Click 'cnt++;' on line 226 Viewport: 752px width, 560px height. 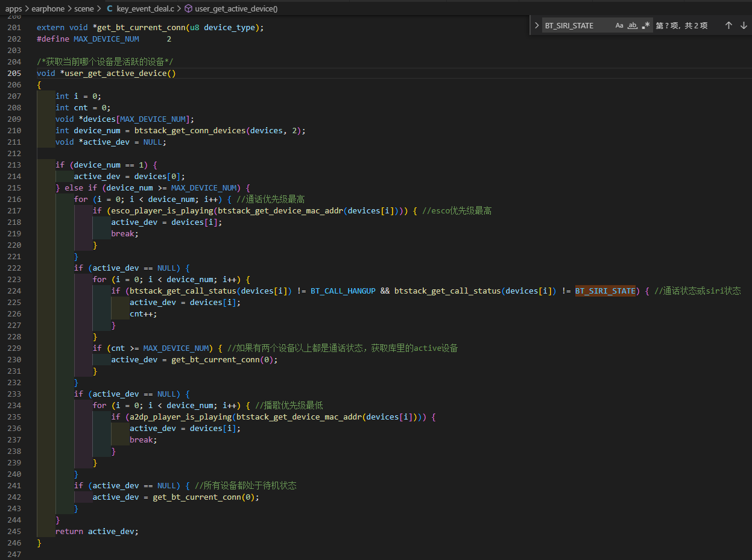coord(144,313)
